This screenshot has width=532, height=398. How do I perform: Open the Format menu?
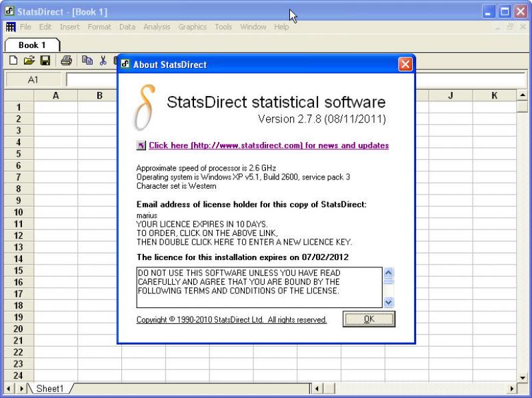click(x=99, y=27)
